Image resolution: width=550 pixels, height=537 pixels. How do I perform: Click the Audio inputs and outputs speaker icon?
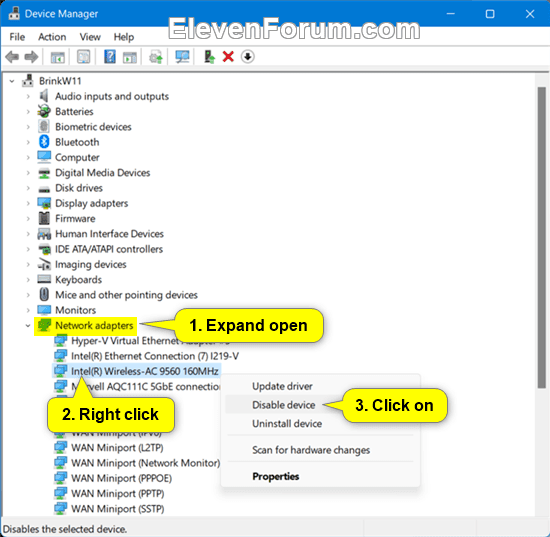[x=44, y=96]
